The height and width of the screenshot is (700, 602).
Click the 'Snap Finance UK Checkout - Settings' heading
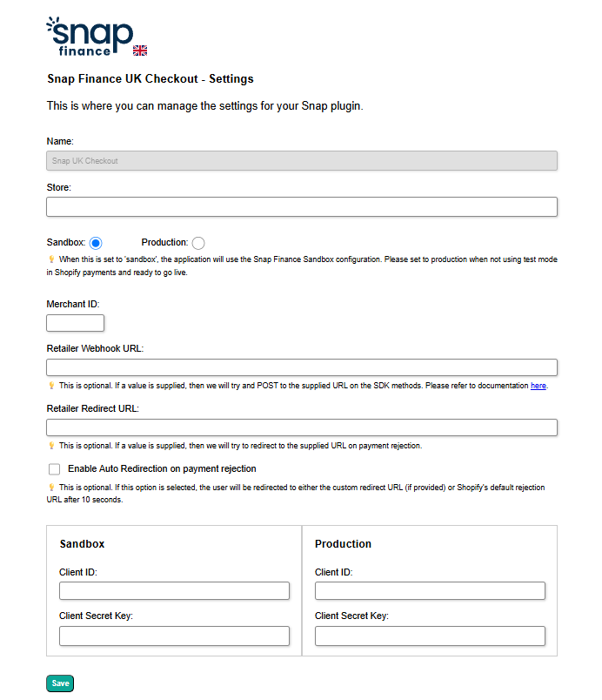[150, 78]
